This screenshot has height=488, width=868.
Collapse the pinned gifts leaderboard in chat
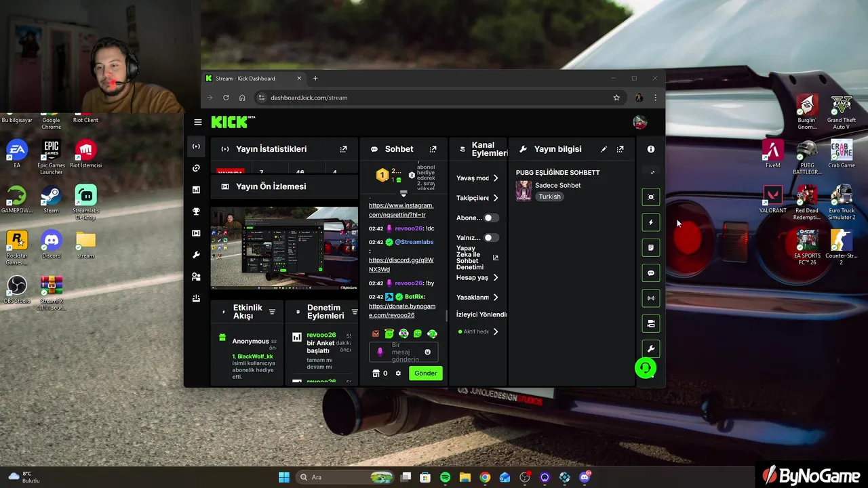[x=403, y=194]
